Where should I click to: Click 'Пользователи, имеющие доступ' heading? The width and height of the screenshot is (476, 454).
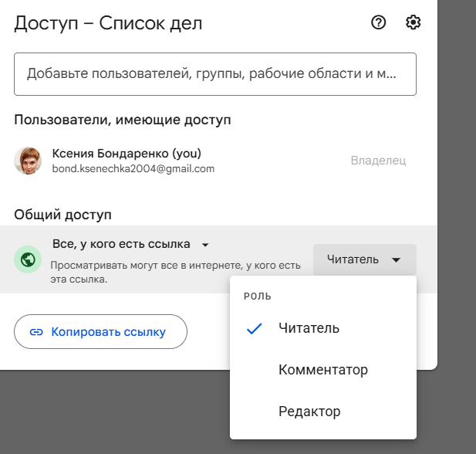(x=123, y=120)
